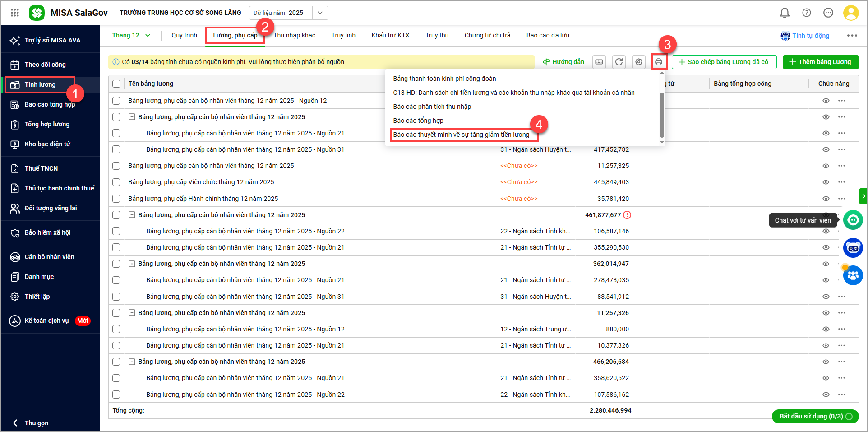The height and width of the screenshot is (432, 868).
Task: Open the notifications bell icon
Action: [x=785, y=13]
